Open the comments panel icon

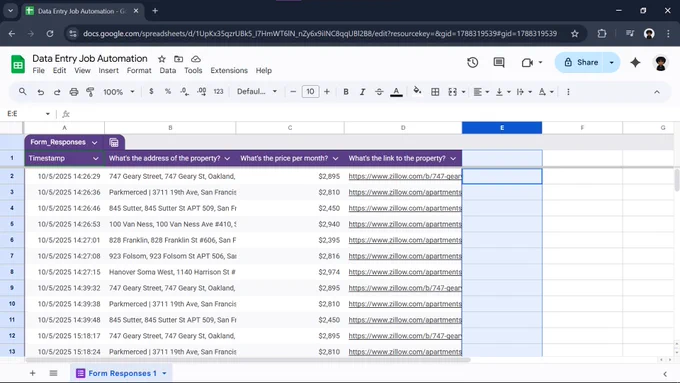499,62
